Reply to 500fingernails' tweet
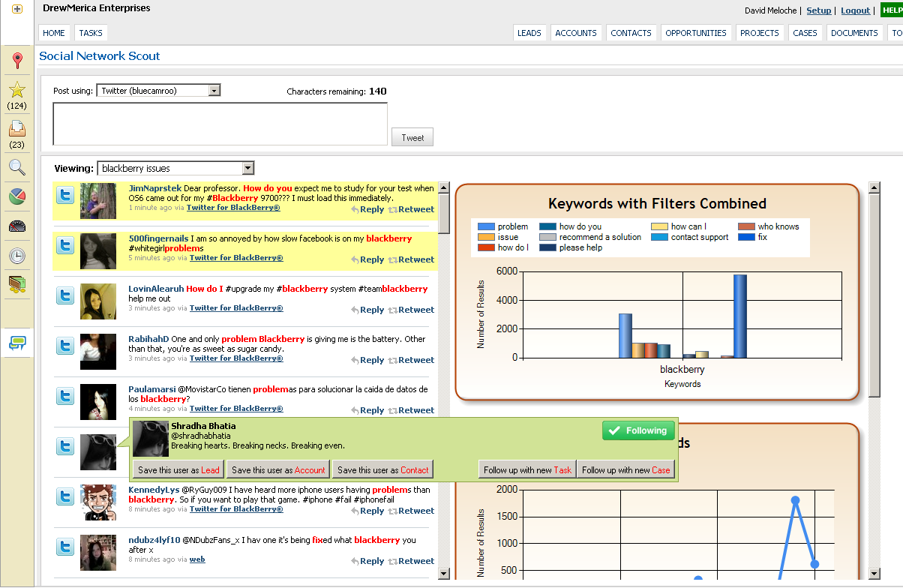This screenshot has height=588, width=903. 367,259
